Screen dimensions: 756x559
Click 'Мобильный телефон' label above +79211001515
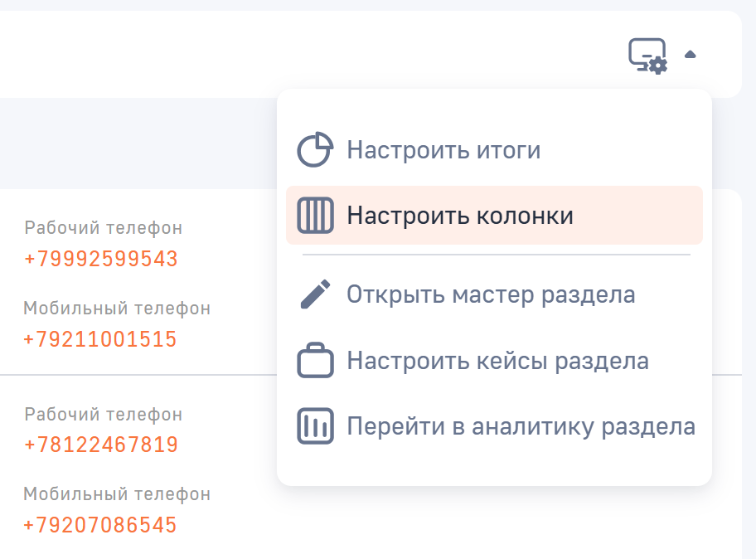(117, 309)
